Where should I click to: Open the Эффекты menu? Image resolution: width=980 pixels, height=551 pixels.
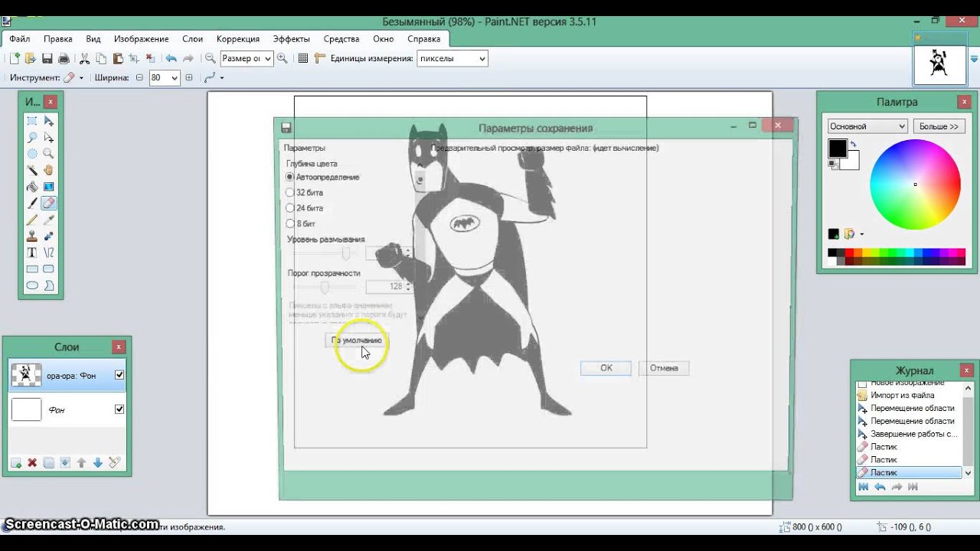(x=292, y=39)
